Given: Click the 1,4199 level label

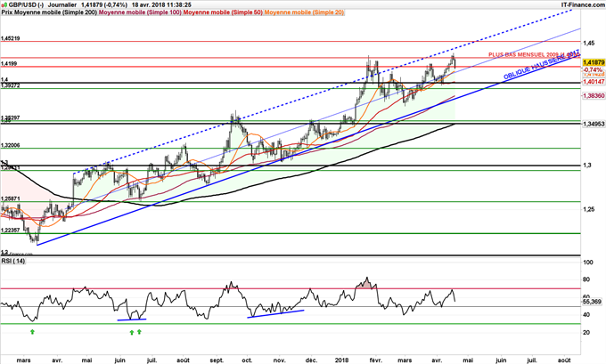Looking at the screenshot, I should 9,64.
